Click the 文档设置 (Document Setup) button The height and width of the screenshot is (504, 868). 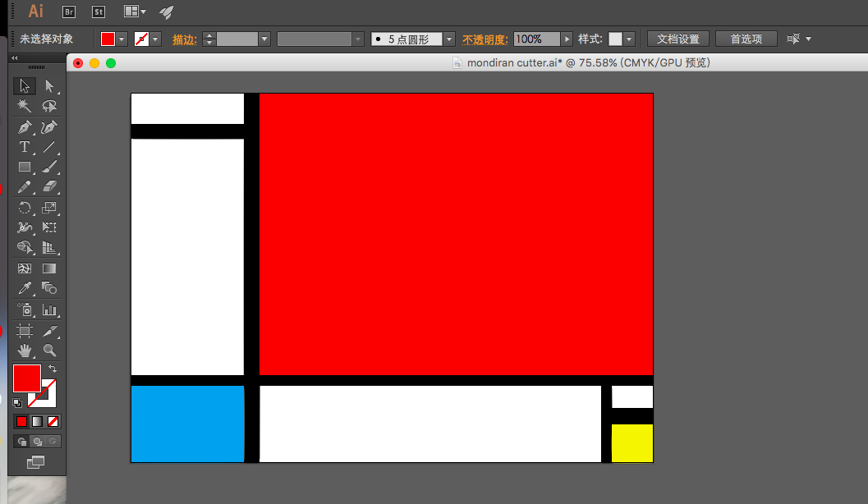[678, 39]
